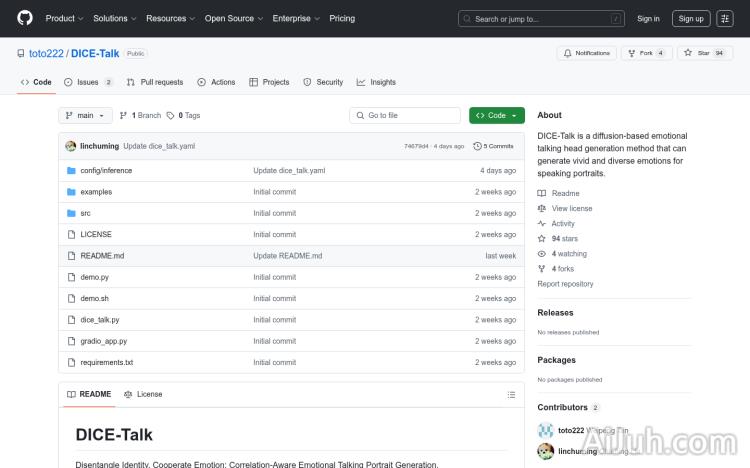This screenshot has height=468, width=750.
Task: Click the Search or jump to box
Action: point(542,18)
